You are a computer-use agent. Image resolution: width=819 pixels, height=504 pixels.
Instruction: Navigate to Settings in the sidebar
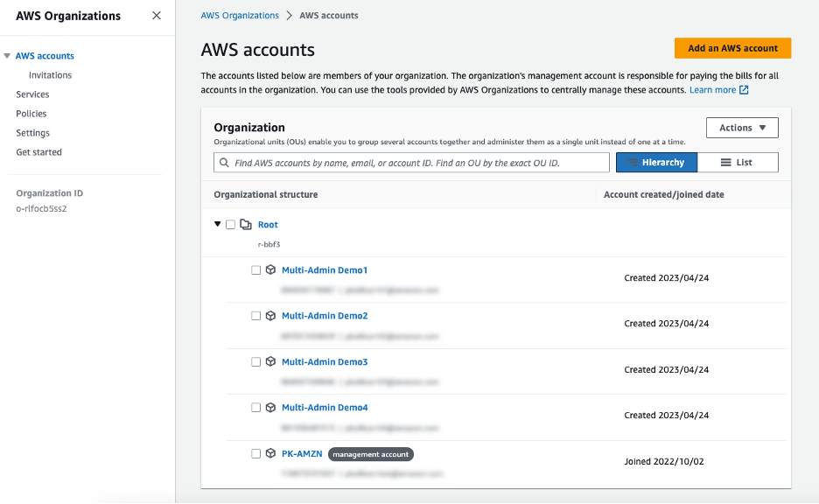coord(32,132)
